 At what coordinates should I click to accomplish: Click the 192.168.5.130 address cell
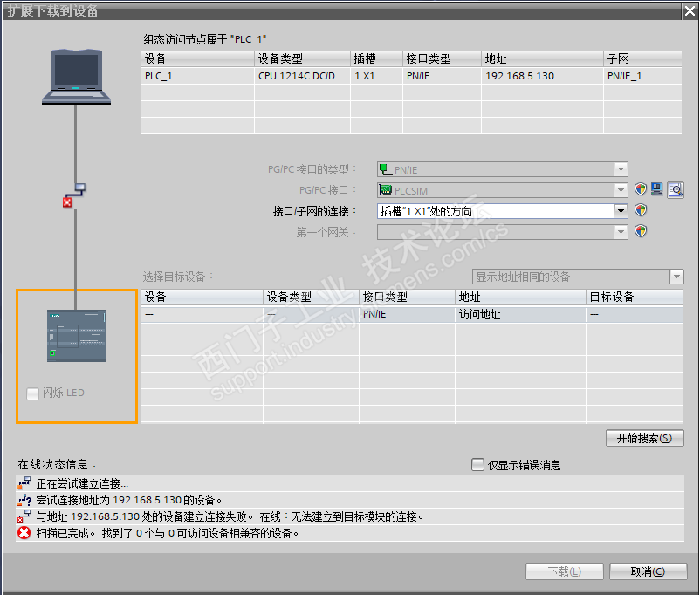[x=542, y=76]
